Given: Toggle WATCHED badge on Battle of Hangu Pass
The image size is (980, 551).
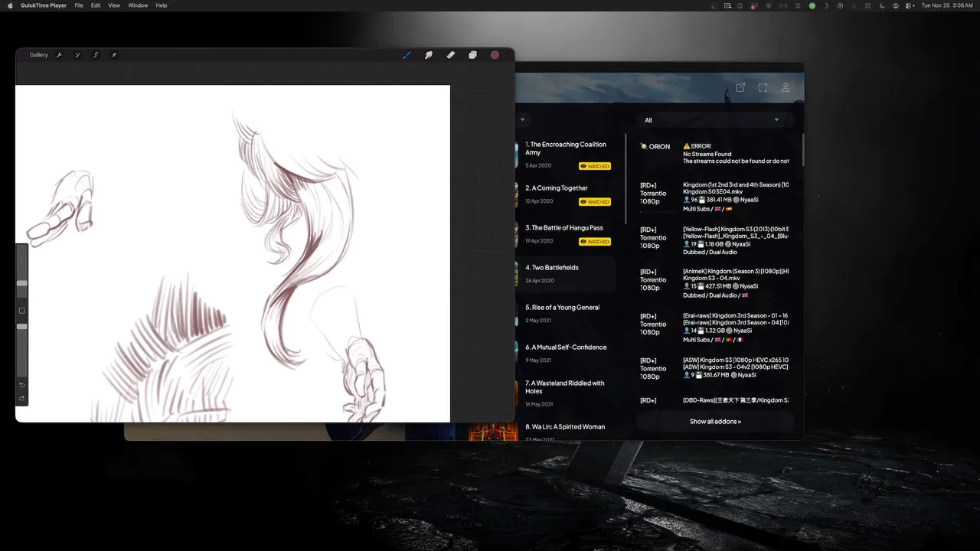Looking at the screenshot, I should tap(595, 242).
